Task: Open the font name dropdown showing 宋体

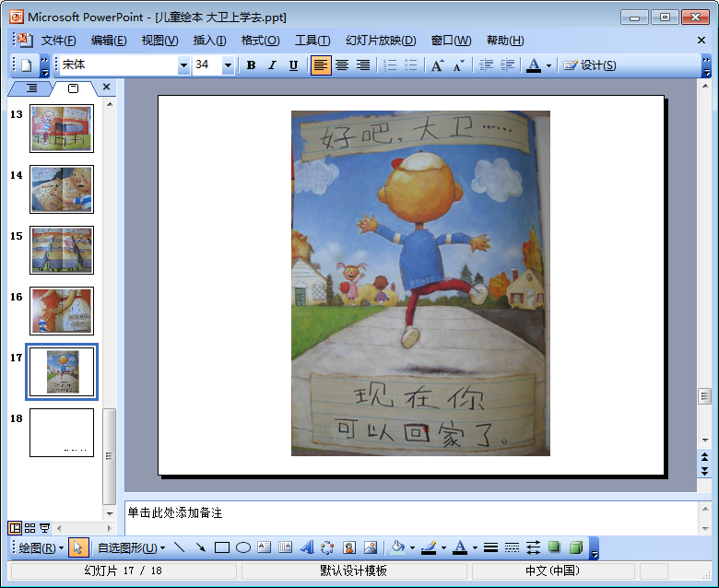Action: [183, 65]
